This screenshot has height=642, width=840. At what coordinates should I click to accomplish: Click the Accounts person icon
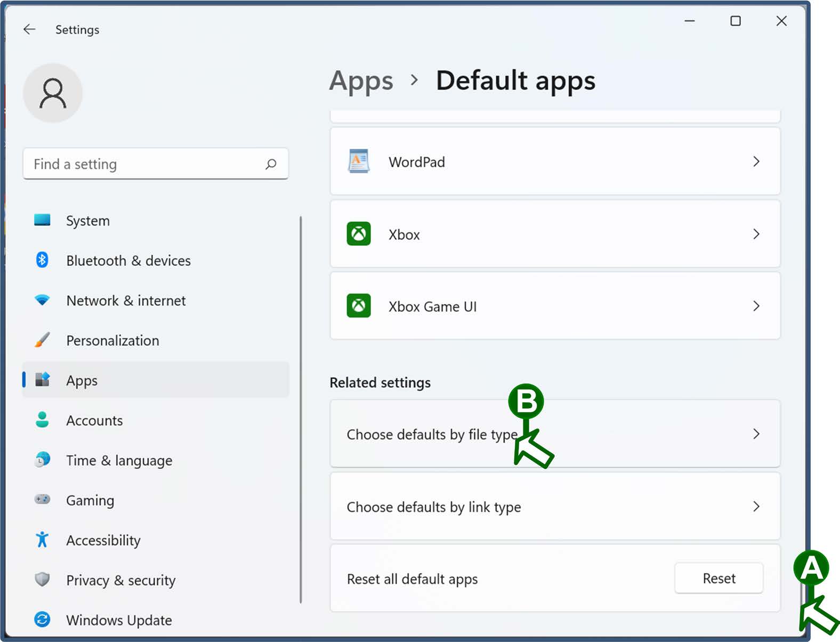42,420
